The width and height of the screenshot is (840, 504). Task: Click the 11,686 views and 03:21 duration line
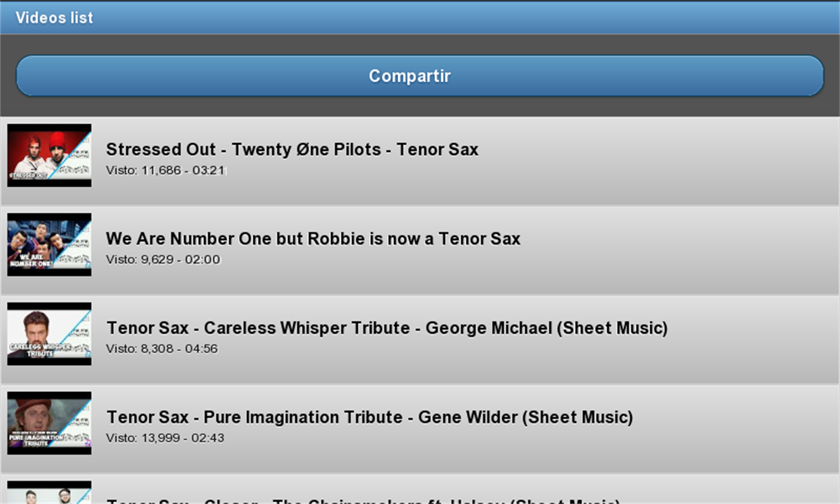[165, 170]
